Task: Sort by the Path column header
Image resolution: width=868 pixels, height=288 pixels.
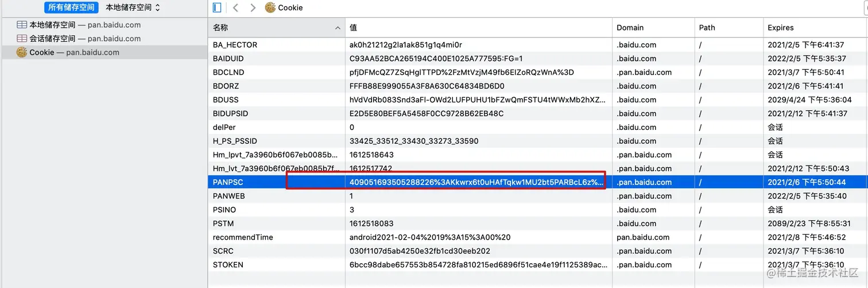Action: pyautogui.click(x=729, y=28)
